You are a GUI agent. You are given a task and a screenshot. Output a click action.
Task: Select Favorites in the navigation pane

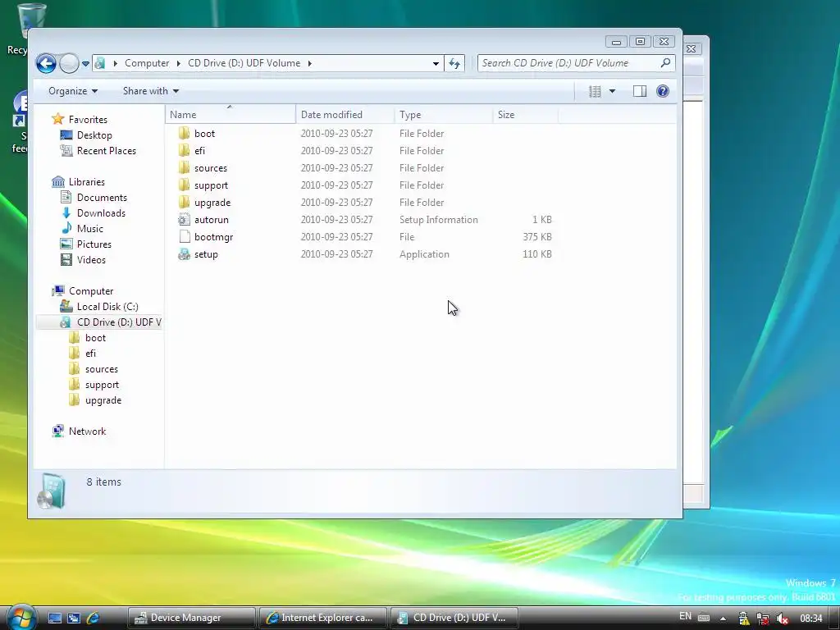pos(88,120)
